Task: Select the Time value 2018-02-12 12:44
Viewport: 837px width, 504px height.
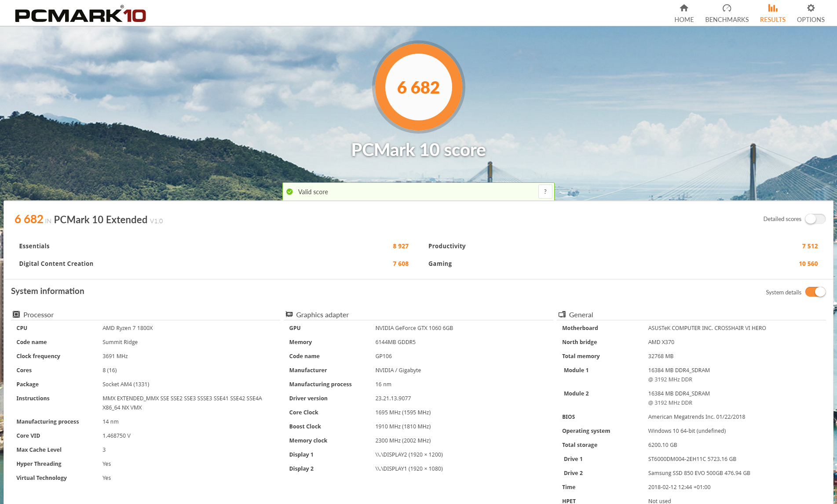Action: [x=679, y=487]
